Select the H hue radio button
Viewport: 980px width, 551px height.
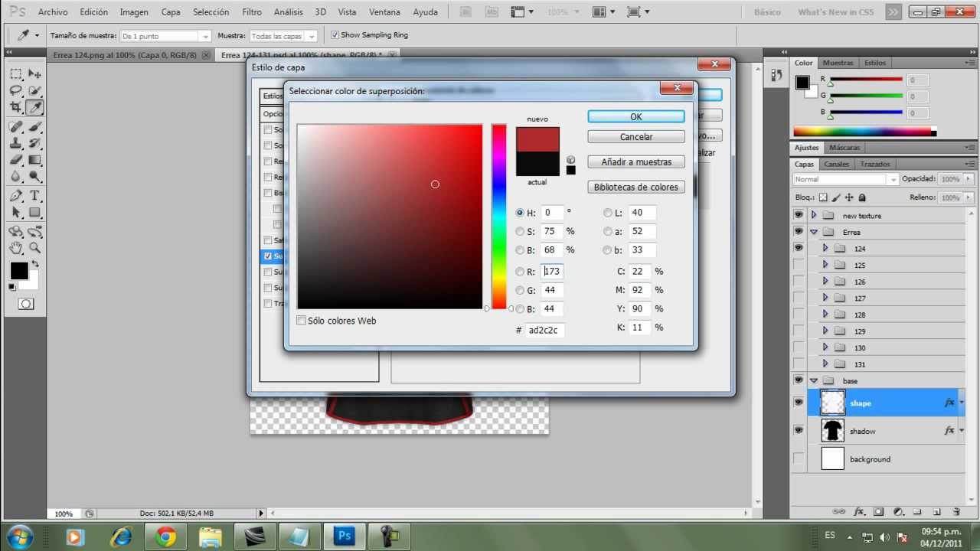coord(520,213)
